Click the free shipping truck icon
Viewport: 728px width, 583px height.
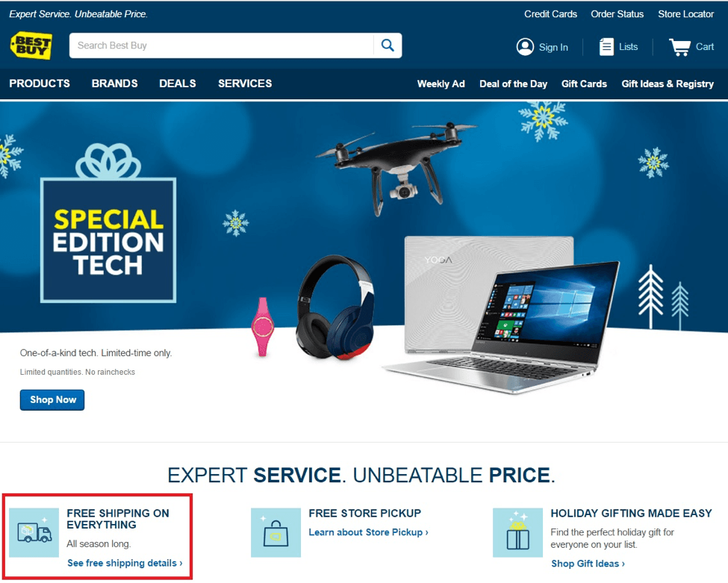pos(34,533)
